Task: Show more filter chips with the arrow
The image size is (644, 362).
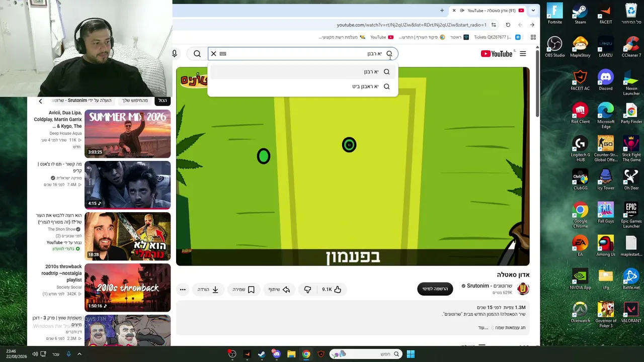Action: click(x=40, y=101)
